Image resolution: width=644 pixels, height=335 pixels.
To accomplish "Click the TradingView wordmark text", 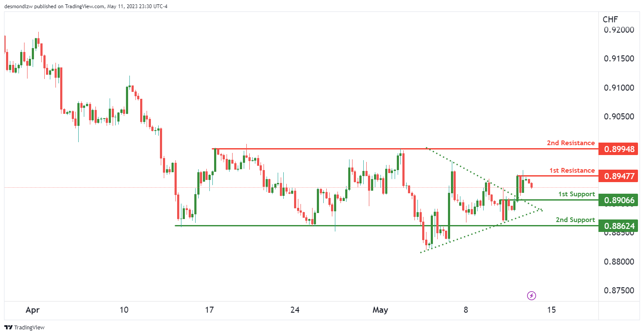I will [29, 327].
